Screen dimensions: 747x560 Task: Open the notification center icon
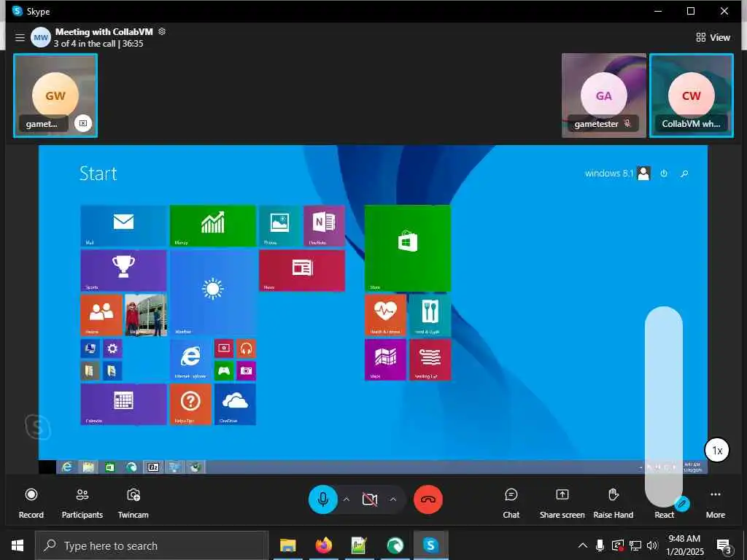[724, 547]
